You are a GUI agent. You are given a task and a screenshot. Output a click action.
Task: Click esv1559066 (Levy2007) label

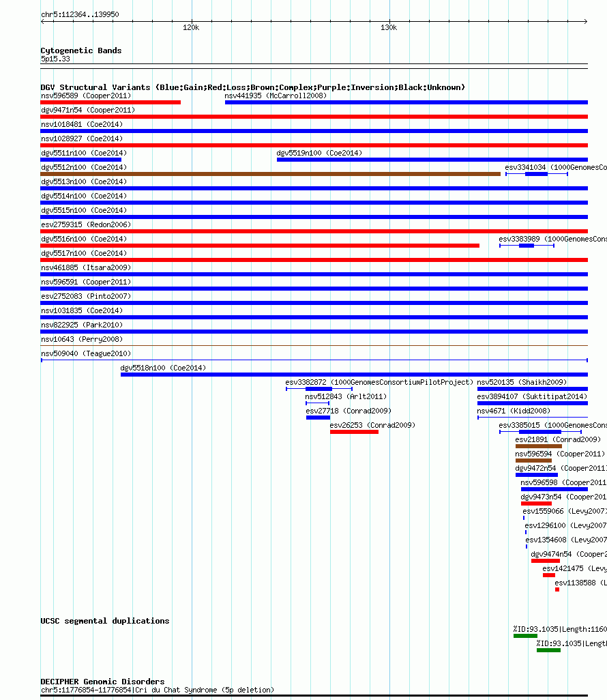coord(565,511)
